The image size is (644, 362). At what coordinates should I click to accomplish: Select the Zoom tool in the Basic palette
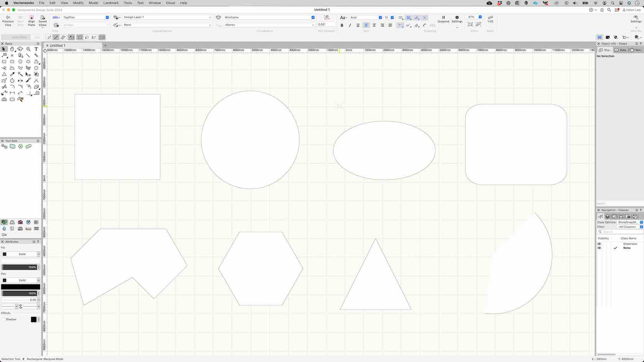click(x=28, y=49)
